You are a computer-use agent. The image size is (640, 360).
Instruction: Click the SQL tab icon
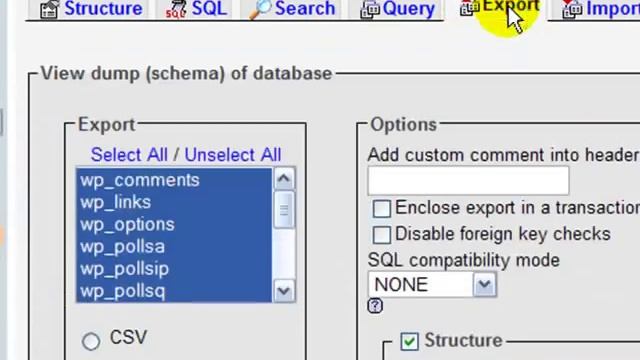pyautogui.click(x=176, y=10)
